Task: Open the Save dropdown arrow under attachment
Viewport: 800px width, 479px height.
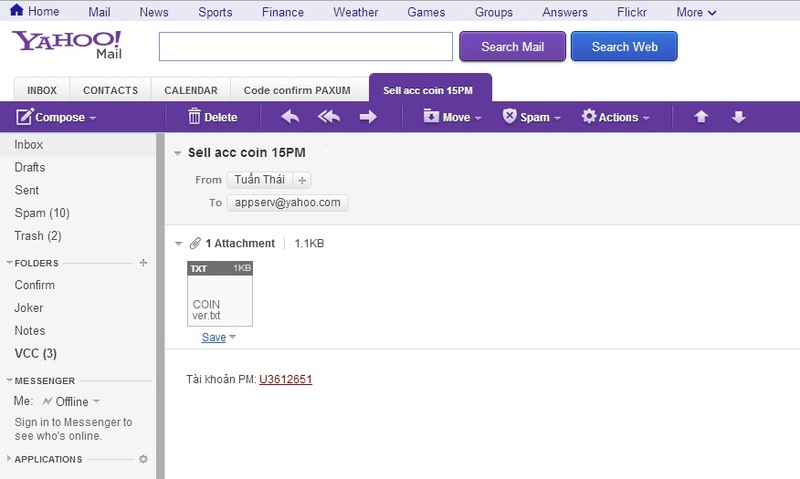Action: point(232,337)
